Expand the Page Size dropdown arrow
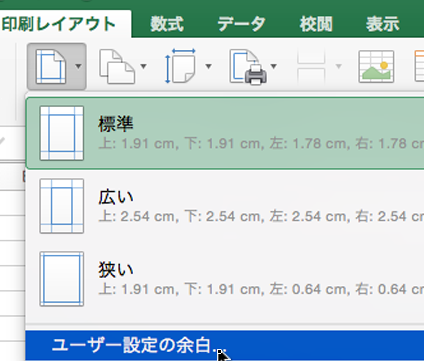The image size is (424, 361). tap(209, 66)
